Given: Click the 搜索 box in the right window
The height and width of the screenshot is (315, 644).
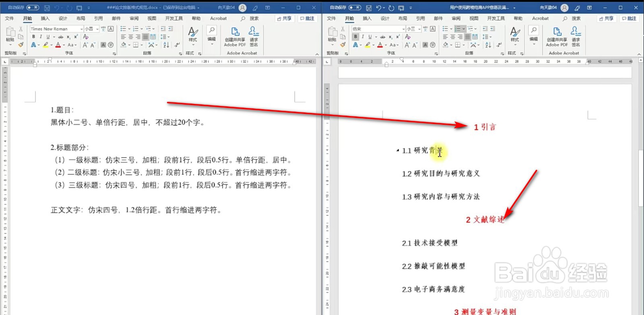Looking at the screenshot, I should tap(572, 19).
